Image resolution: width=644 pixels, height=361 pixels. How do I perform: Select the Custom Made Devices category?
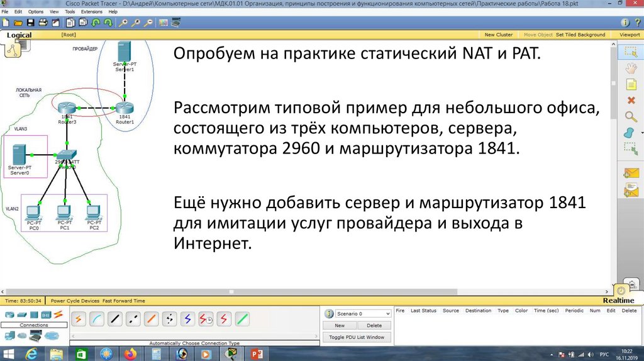click(x=36, y=336)
